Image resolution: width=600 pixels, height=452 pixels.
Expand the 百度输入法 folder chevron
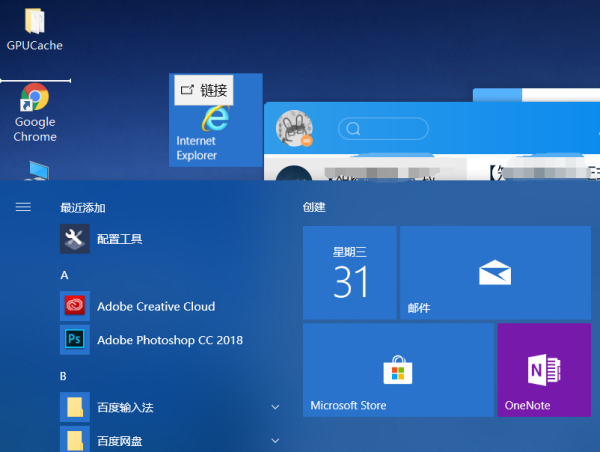pyautogui.click(x=275, y=407)
